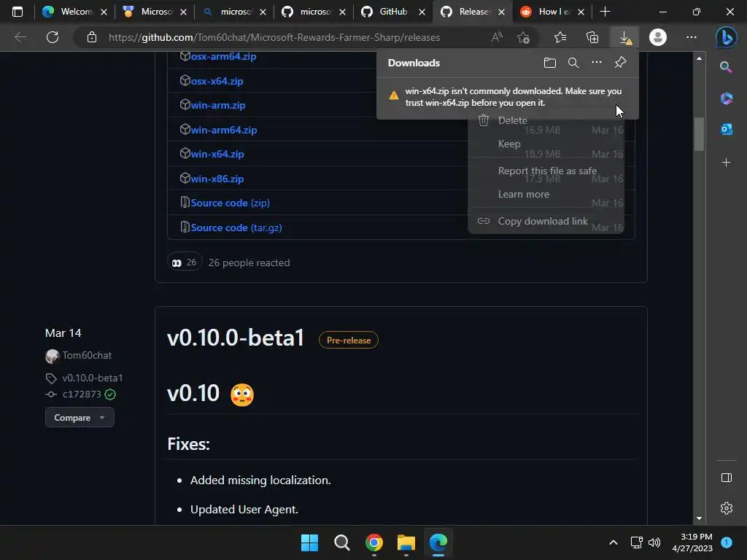
Task: Open Outlook sidebar icon
Action: (726, 129)
